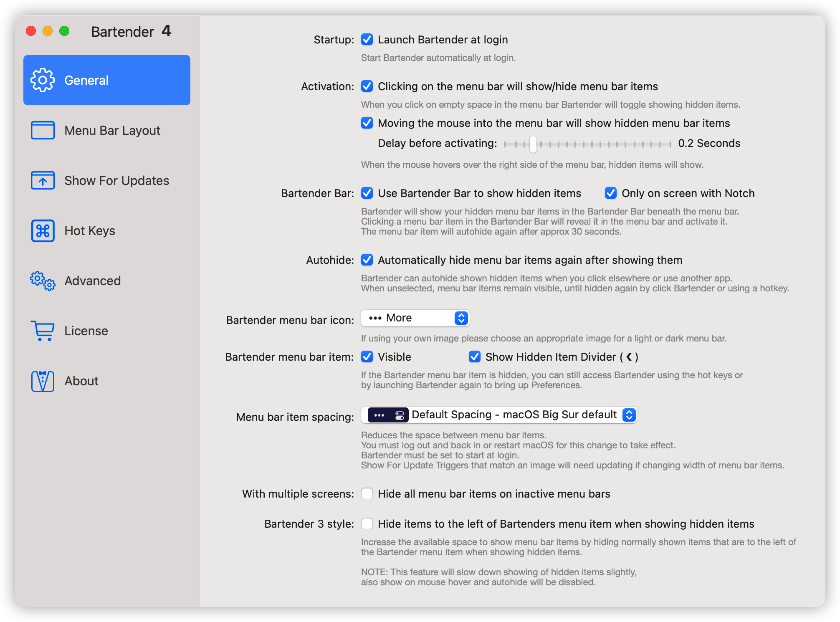
Task: Click the With multiple screens: label
Action: pos(298,494)
